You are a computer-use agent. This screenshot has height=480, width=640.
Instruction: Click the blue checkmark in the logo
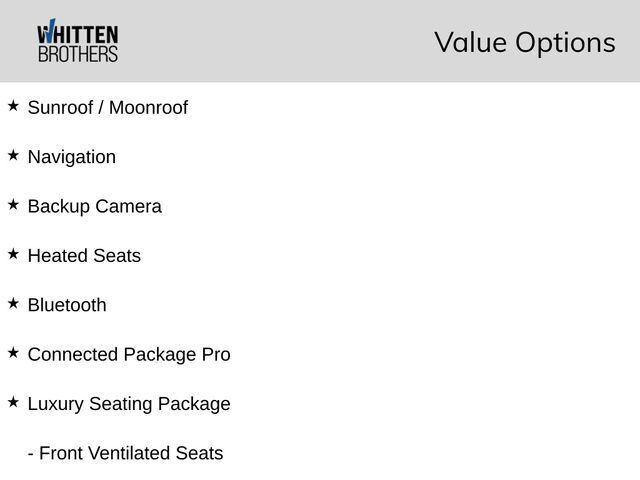[50, 31]
